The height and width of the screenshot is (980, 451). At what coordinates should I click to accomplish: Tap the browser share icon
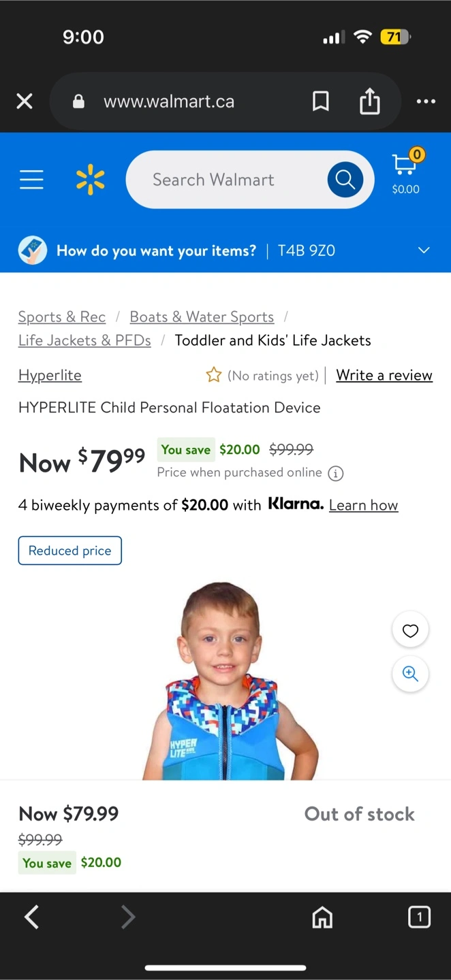click(x=369, y=101)
